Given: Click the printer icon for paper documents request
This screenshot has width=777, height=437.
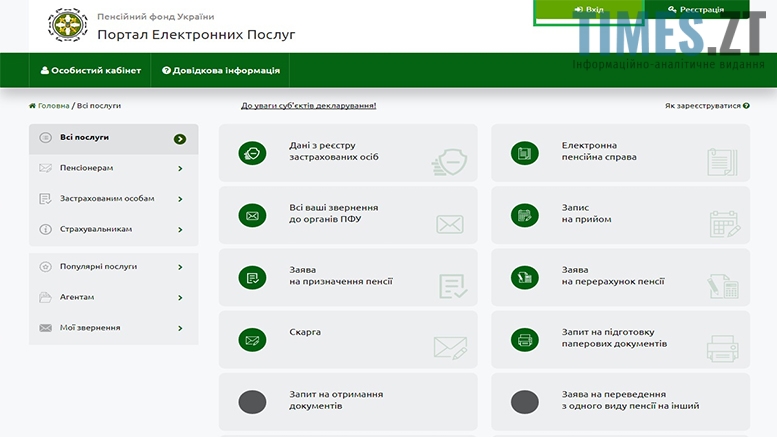Looking at the screenshot, I should point(524,339).
